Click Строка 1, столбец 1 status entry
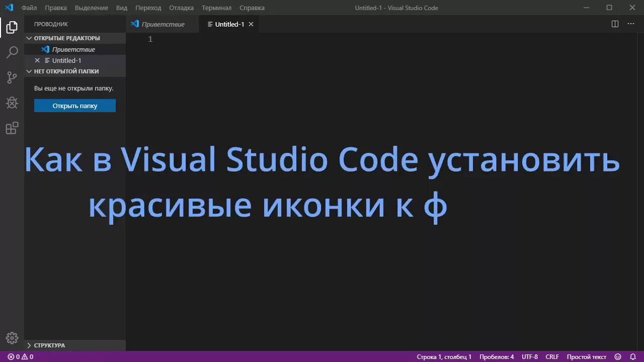644x362 pixels. [444, 357]
